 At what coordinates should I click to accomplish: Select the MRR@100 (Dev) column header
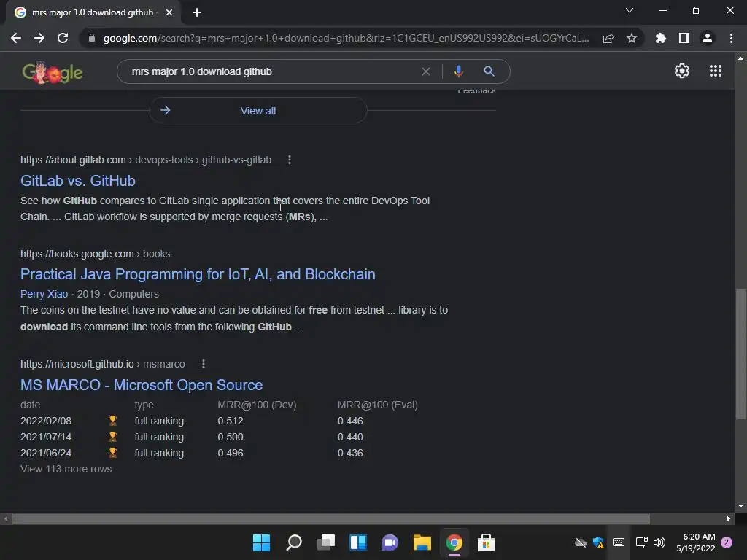click(257, 405)
